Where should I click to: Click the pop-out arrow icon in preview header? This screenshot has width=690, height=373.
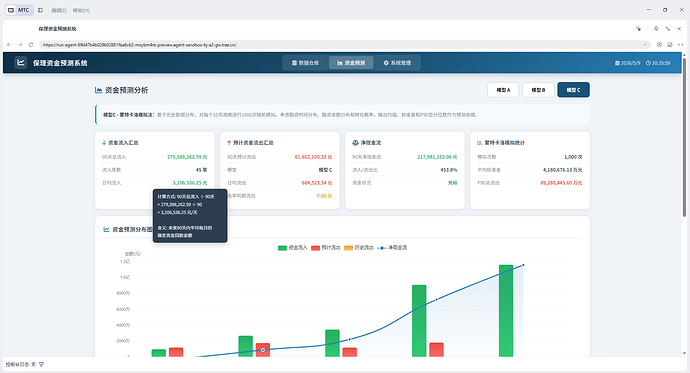[x=639, y=29]
